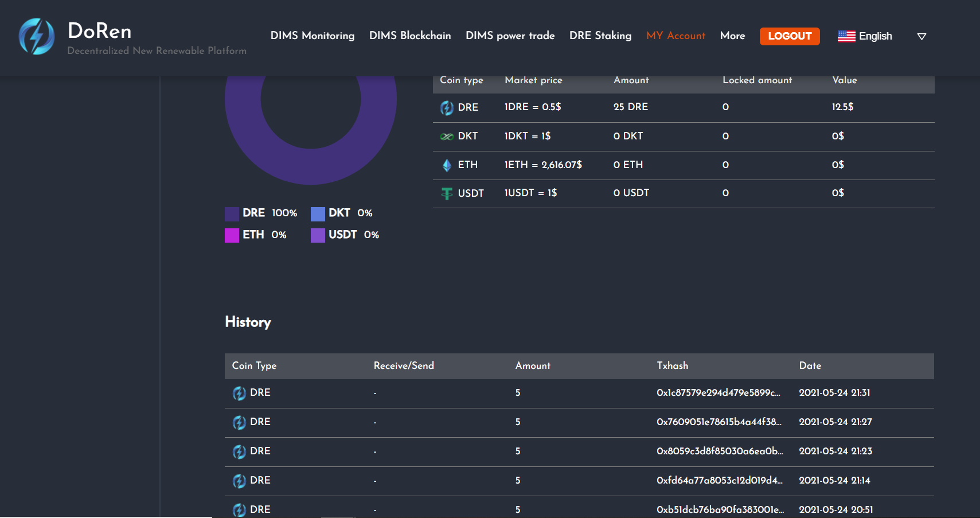
Task: Click the DRE coin icon in balance table
Action: 447,107
